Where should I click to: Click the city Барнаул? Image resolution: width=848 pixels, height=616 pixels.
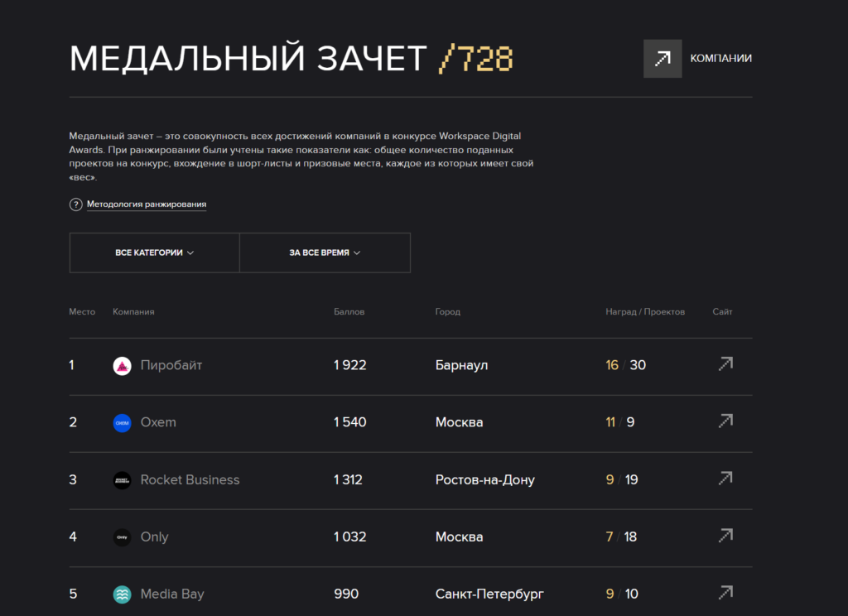462,366
